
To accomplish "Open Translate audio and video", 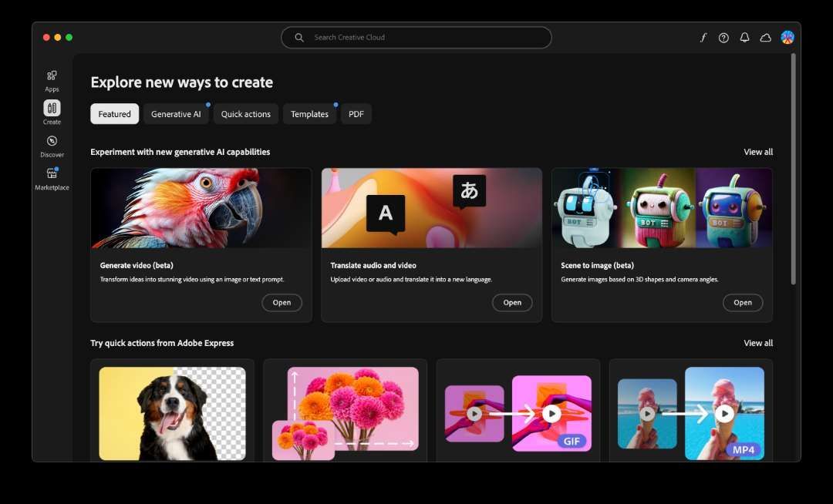I will [512, 303].
